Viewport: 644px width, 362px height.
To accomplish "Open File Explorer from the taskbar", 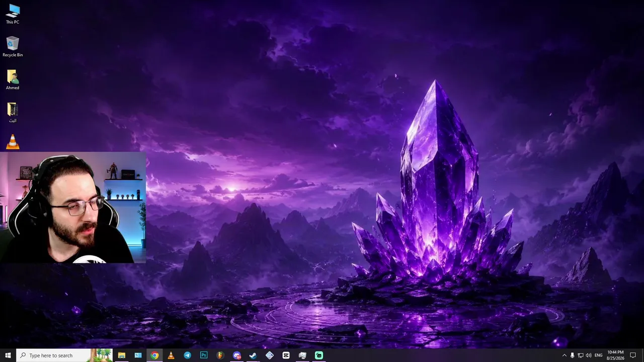I will [x=121, y=355].
